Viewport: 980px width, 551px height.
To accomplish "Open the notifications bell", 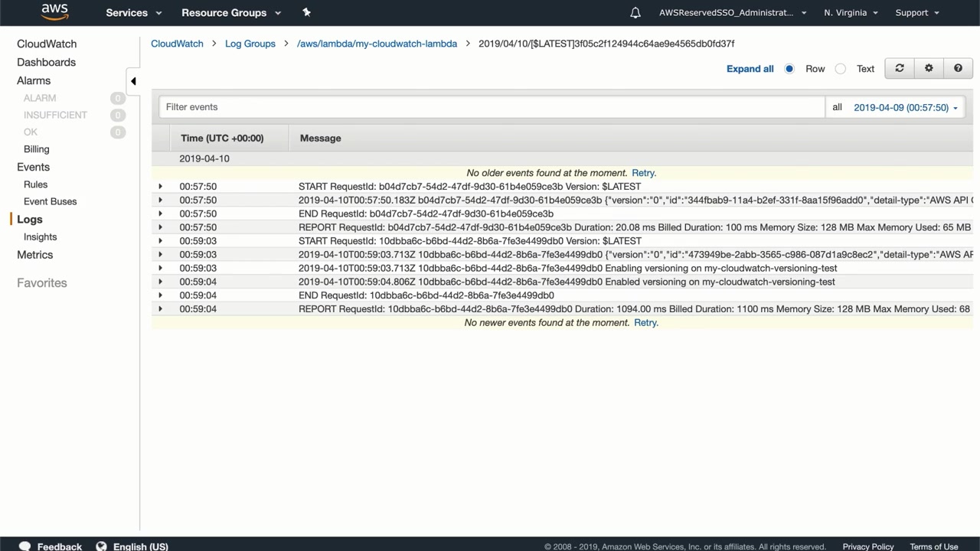I will click(x=635, y=12).
